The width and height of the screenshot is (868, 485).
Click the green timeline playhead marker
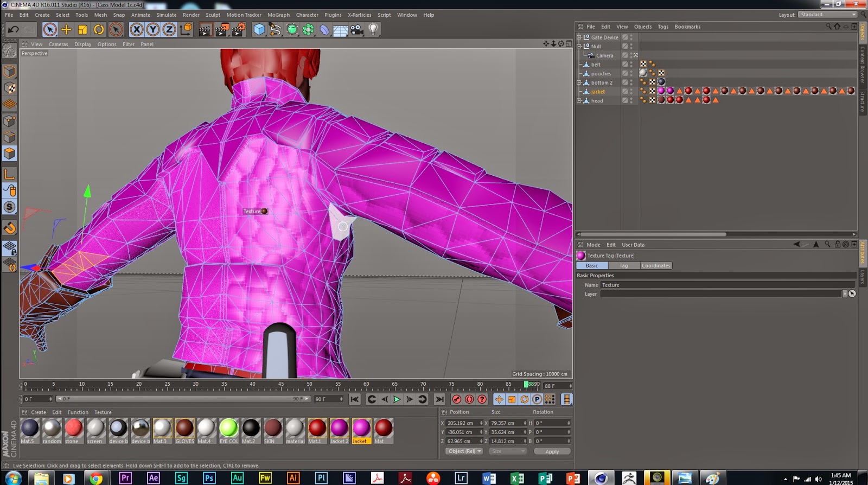tap(526, 385)
